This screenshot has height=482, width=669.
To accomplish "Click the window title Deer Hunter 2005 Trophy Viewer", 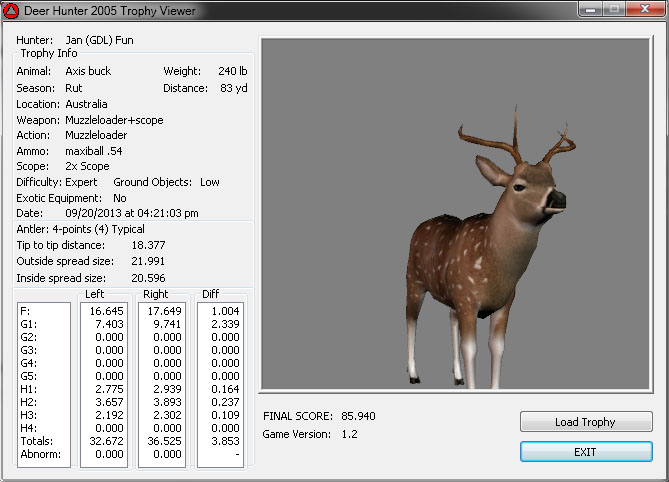I will (x=110, y=11).
